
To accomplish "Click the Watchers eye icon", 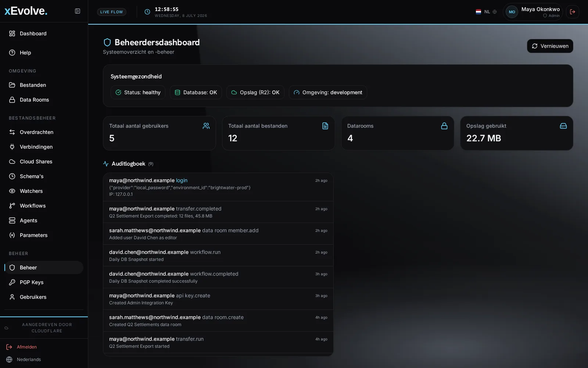I will pos(12,191).
